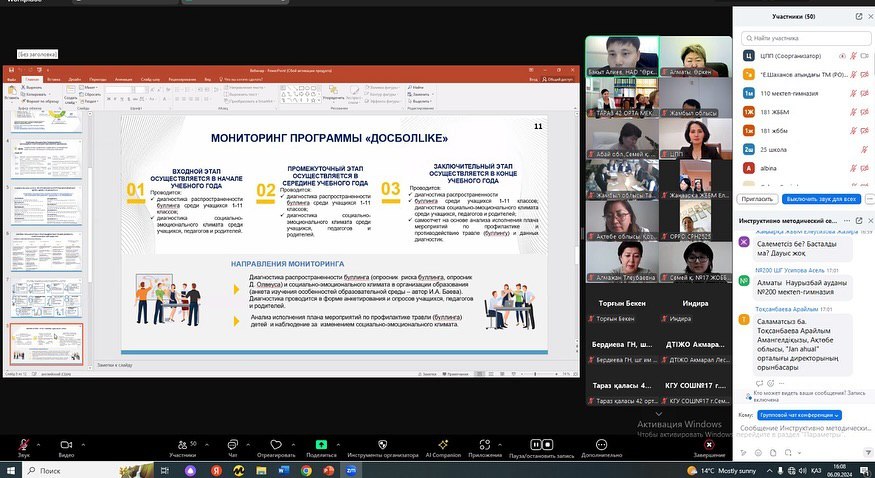
Task: Unmute microphone with the Звук icon
Action: pyautogui.click(x=23, y=443)
